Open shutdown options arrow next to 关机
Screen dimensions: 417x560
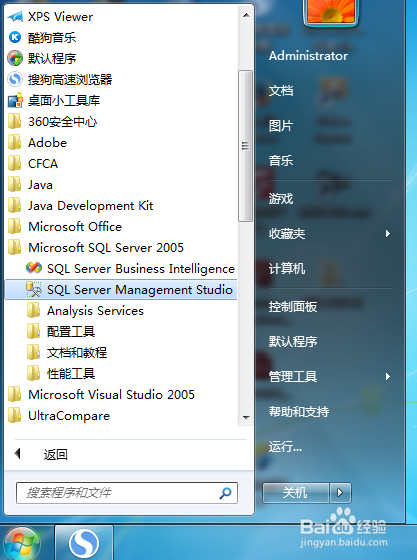point(340,493)
